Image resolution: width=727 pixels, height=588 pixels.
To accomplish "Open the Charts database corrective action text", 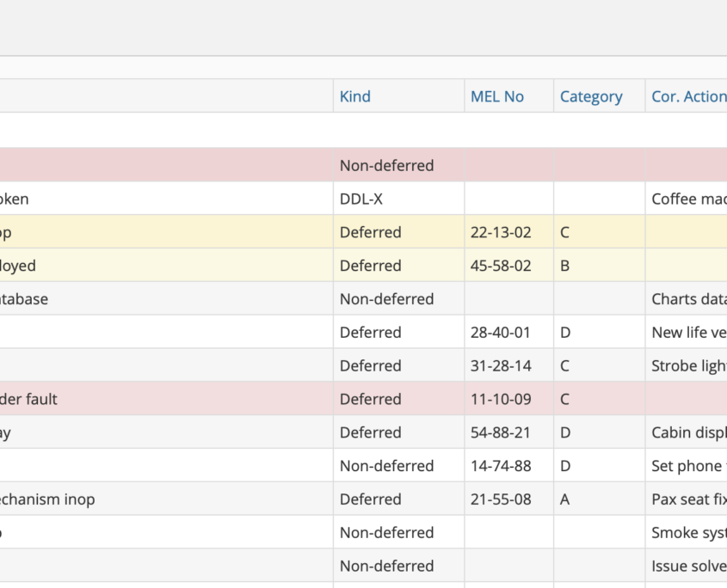I will pyautogui.click(x=687, y=300).
